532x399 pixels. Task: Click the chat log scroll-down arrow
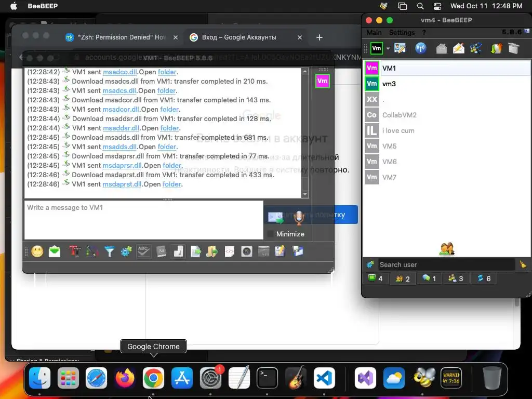point(305,194)
